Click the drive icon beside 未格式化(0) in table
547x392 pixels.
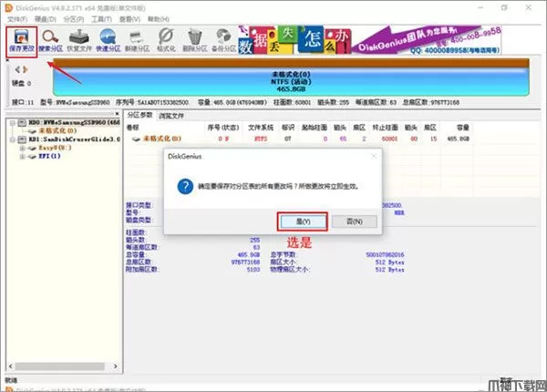[136, 139]
